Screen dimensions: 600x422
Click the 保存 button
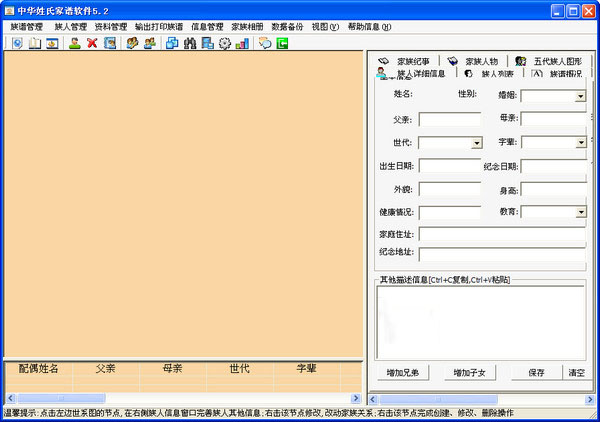click(536, 373)
